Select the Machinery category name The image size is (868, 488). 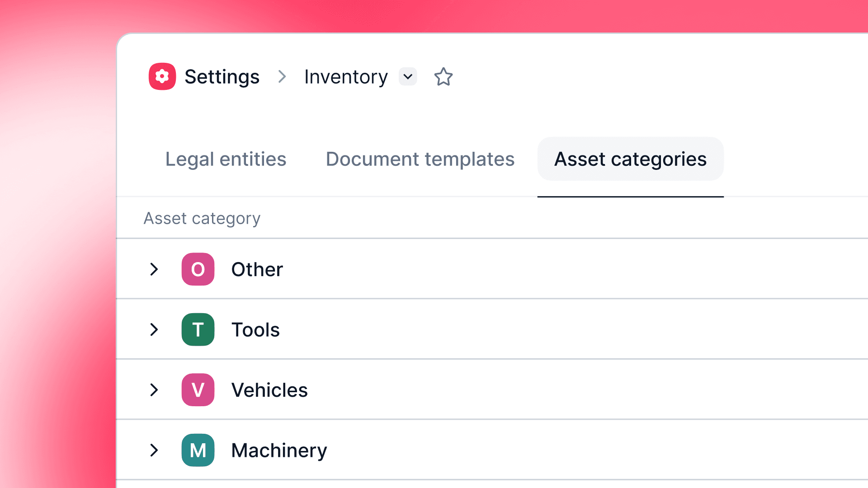click(279, 450)
